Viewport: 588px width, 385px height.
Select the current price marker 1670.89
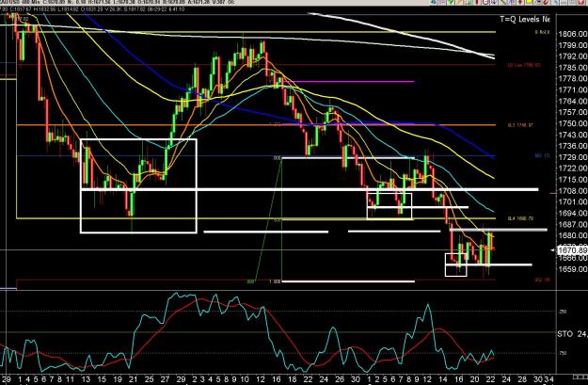click(x=572, y=249)
